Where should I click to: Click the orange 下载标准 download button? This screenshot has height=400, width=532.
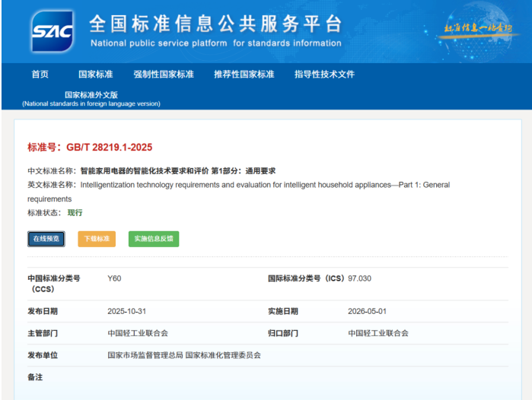click(97, 239)
